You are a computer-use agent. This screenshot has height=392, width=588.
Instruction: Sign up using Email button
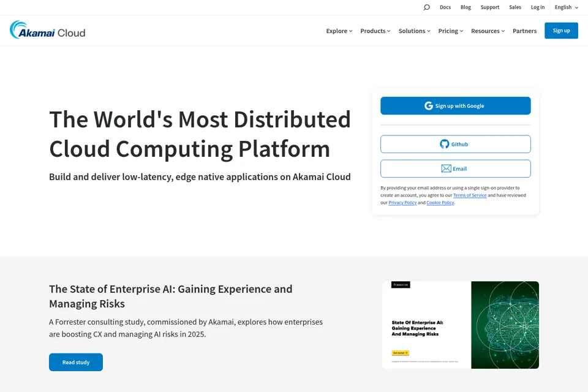[455, 168]
